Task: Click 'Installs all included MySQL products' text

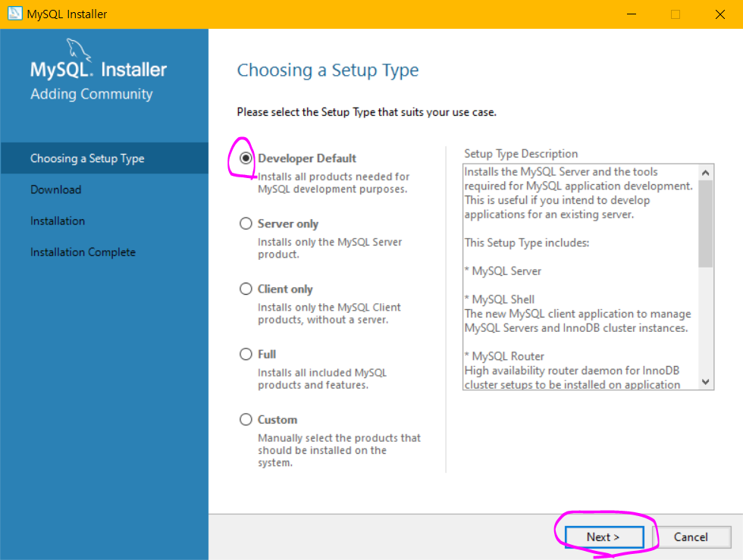Action: click(322, 379)
